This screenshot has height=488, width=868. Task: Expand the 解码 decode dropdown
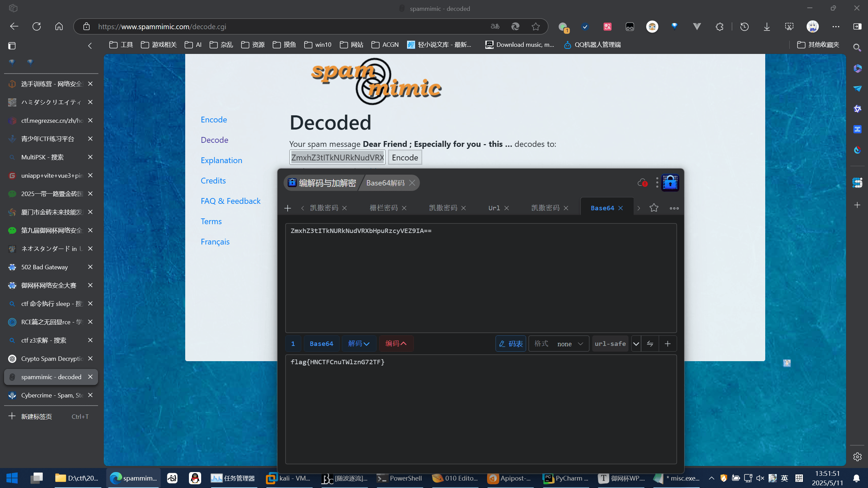(x=359, y=344)
